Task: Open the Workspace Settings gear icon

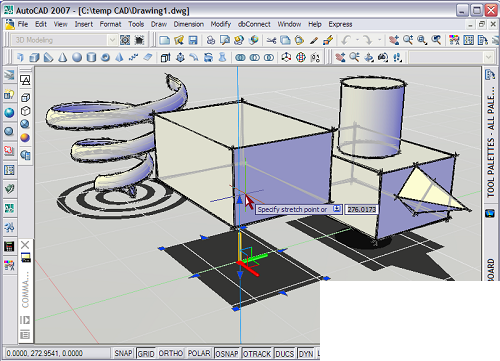Action: tap(125, 40)
